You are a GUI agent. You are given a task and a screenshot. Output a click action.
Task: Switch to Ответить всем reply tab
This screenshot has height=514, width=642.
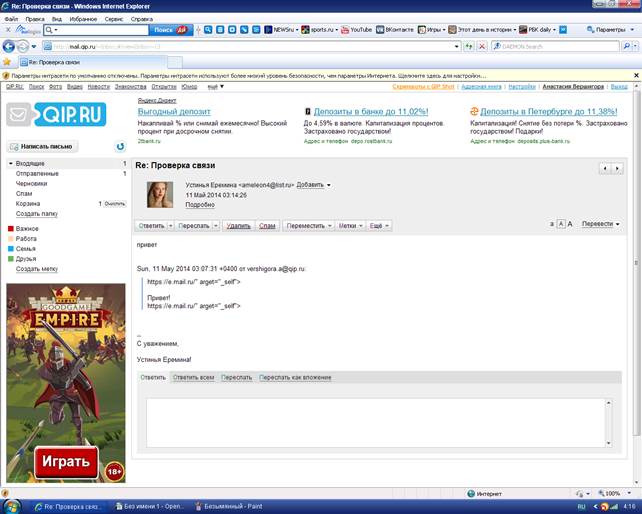point(193,377)
